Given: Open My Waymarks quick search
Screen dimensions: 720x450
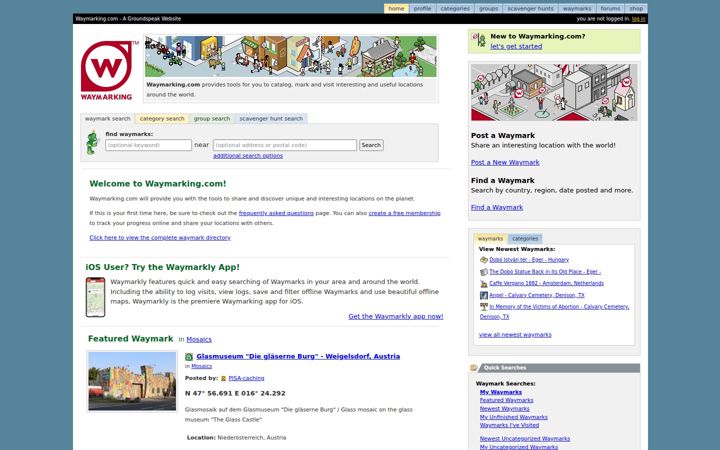Looking at the screenshot, I should click(501, 392).
